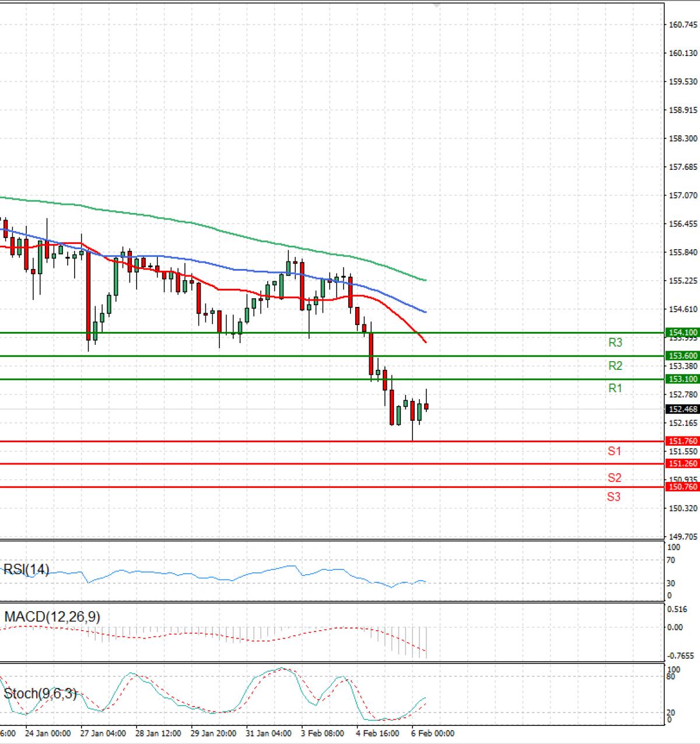The width and height of the screenshot is (700, 744).
Task: Select the S1 support label
Action: coord(614,451)
